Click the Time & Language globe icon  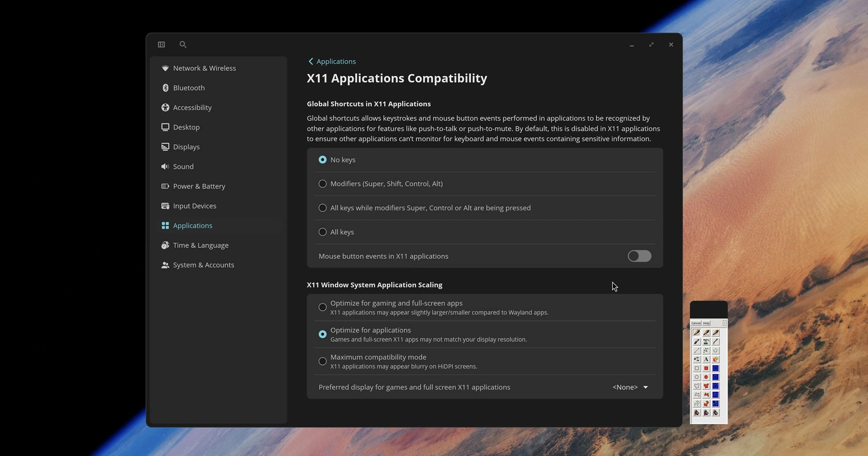(165, 245)
